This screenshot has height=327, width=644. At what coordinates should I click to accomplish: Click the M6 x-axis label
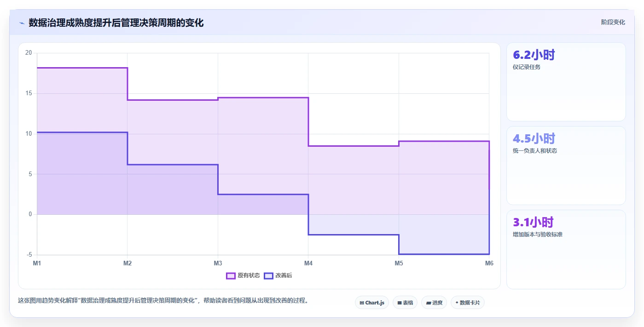pyautogui.click(x=489, y=264)
